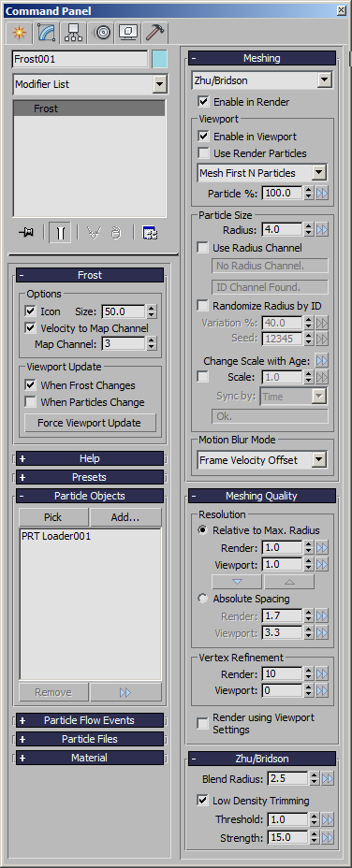This screenshot has width=352, height=868.
Task: Click the Map Channel value field
Action: (x=123, y=344)
